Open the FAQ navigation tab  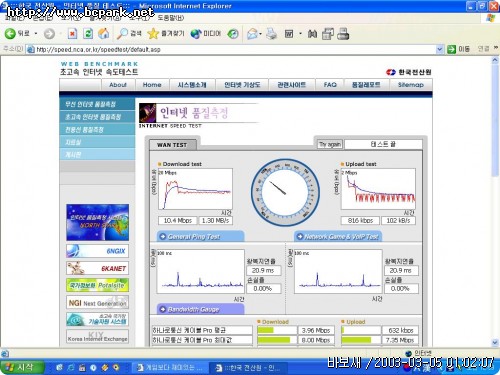(330, 85)
